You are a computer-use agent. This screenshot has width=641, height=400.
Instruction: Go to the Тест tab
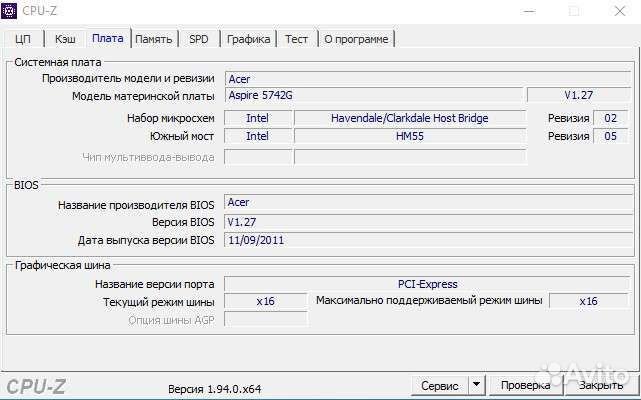296,39
